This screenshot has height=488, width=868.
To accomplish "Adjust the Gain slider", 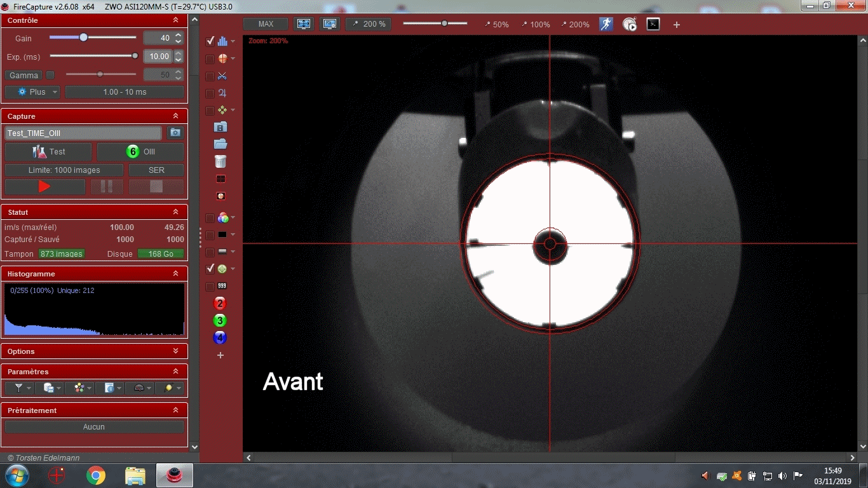I will click(x=83, y=37).
